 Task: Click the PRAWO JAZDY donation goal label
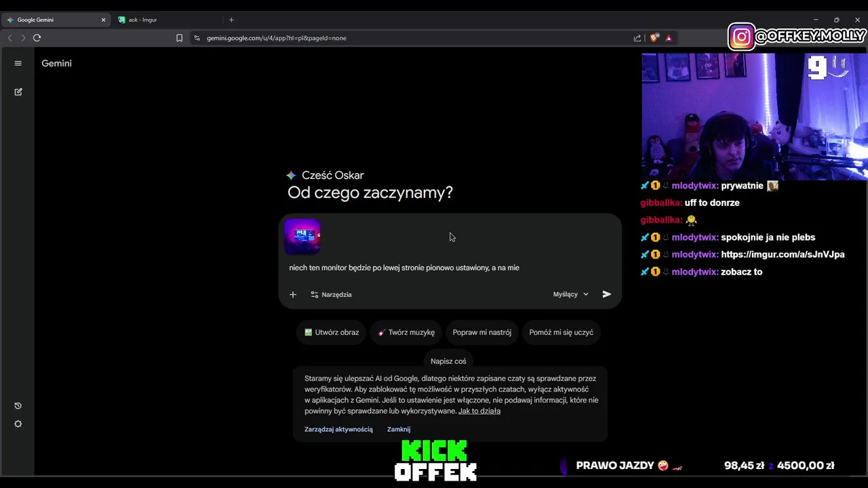point(615,466)
